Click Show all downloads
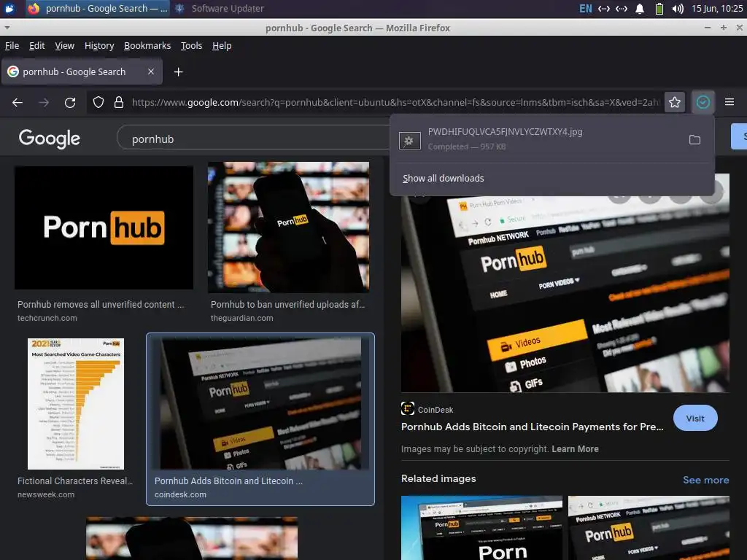 pos(443,178)
